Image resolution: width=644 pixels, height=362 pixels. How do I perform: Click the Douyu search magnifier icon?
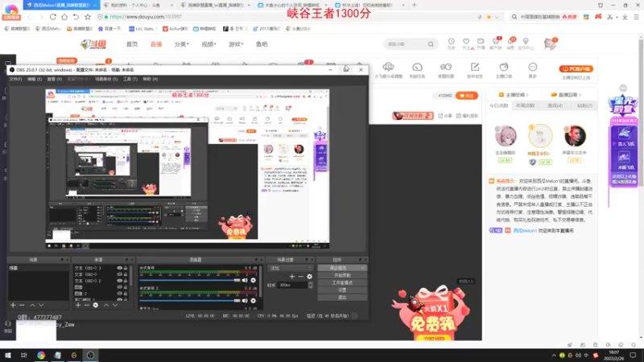431,44
